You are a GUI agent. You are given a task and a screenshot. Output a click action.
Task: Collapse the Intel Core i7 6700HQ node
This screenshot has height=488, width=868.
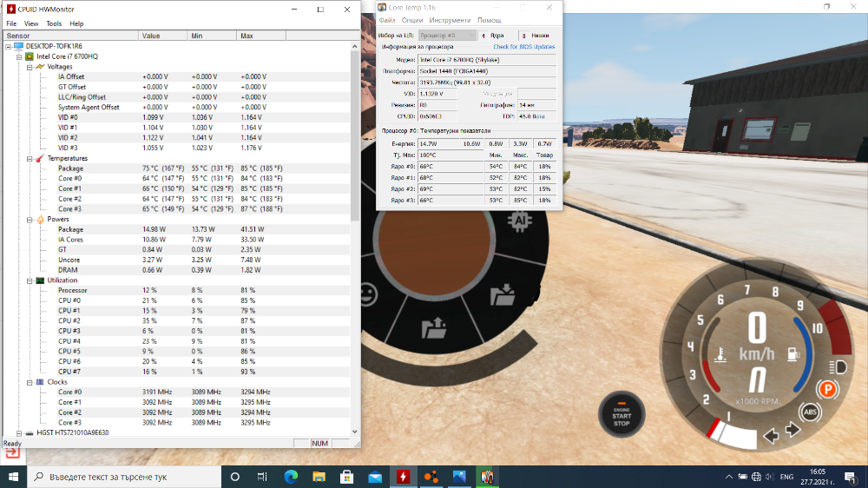[x=19, y=56]
